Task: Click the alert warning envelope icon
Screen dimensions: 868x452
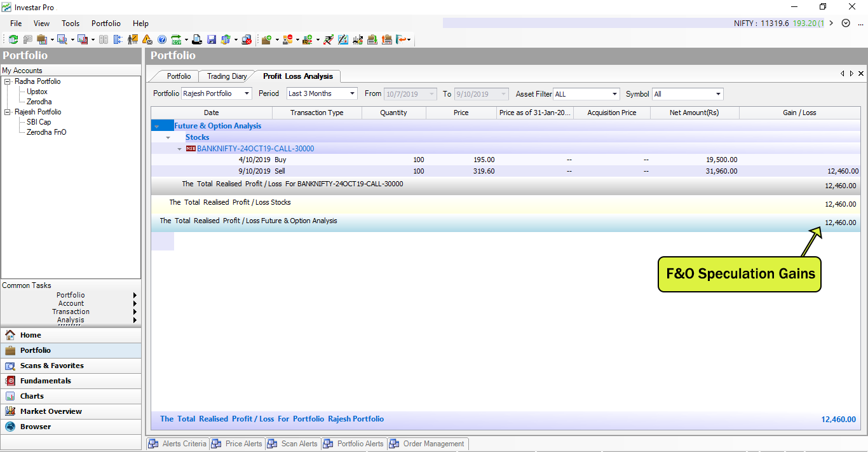Action: coord(147,39)
